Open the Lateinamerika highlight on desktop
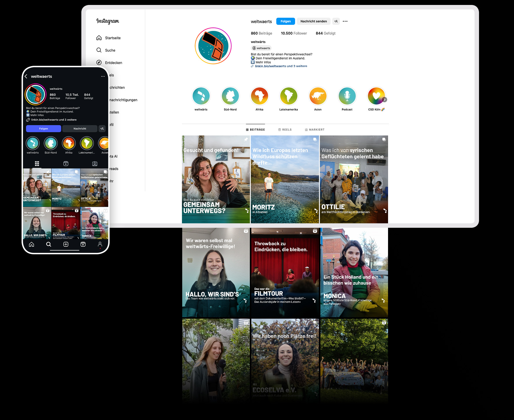 click(x=289, y=99)
